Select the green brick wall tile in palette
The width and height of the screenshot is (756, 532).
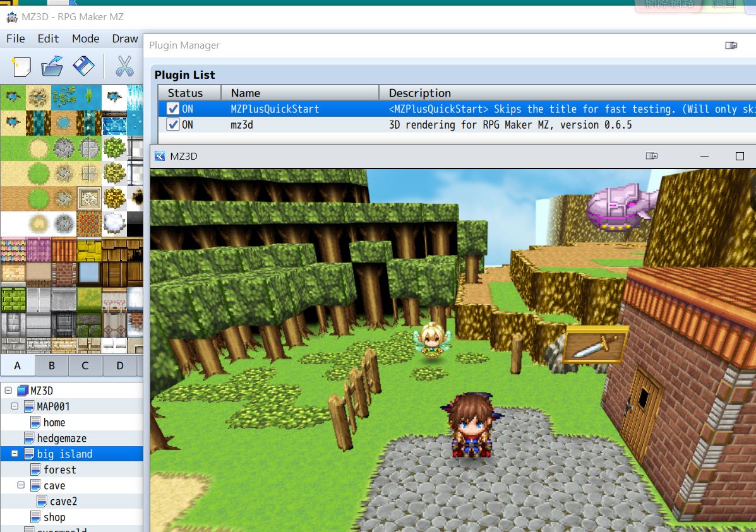click(x=13, y=299)
